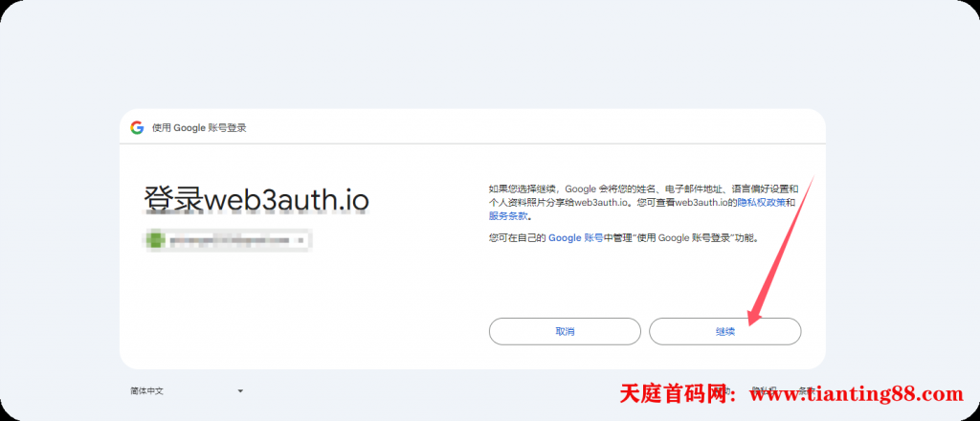Select the blurred account email chip
The width and height of the screenshot is (980, 421).
pos(228,239)
